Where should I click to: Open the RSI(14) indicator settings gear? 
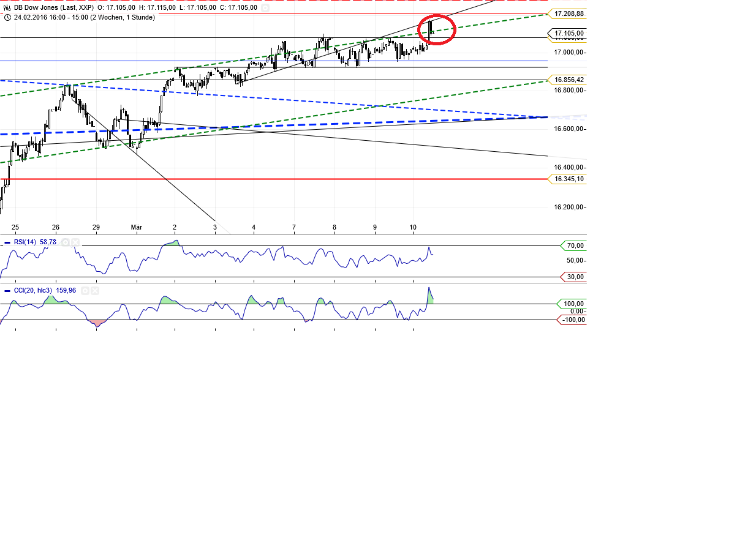tap(66, 242)
